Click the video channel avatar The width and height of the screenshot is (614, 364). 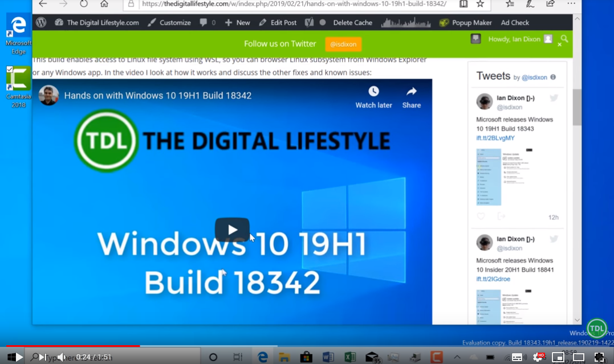pyautogui.click(x=48, y=95)
